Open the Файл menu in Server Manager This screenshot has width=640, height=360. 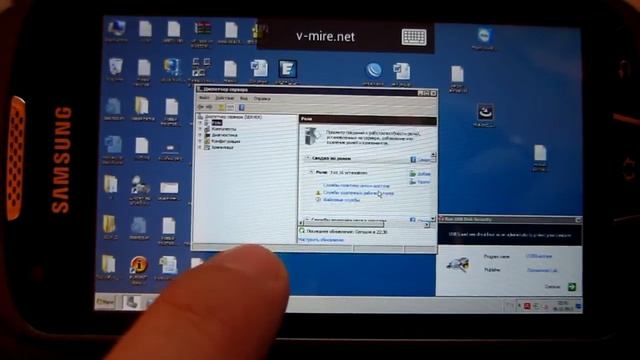[204, 98]
